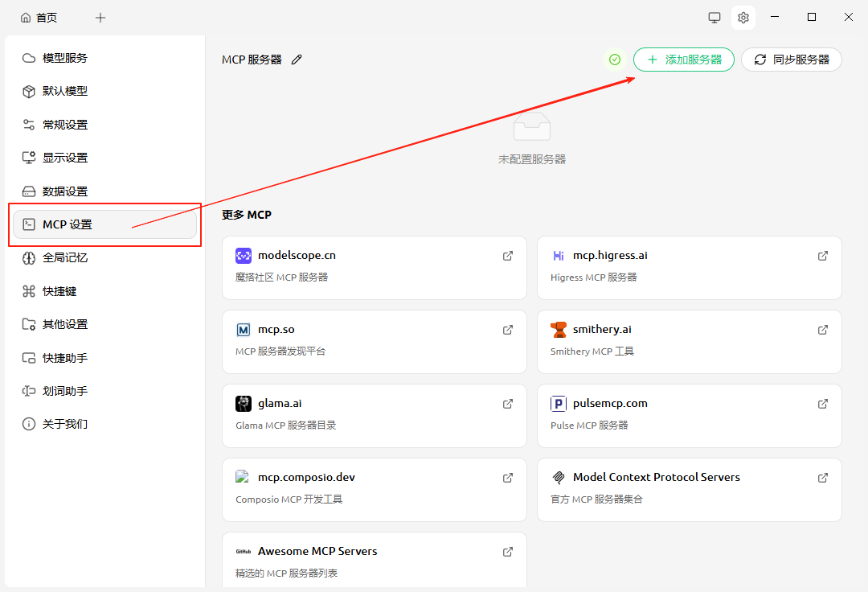Click the modelscope.cn purple logo icon
The height and width of the screenshot is (592, 868).
pyautogui.click(x=244, y=255)
